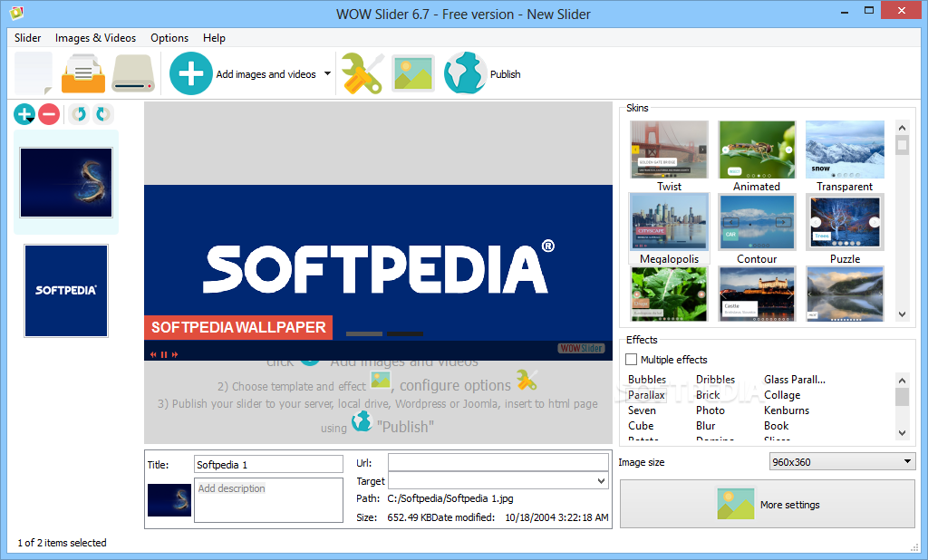Viewport: 928px width, 560px height.
Task: Select the Animated skin thumbnail
Action: tap(757, 150)
